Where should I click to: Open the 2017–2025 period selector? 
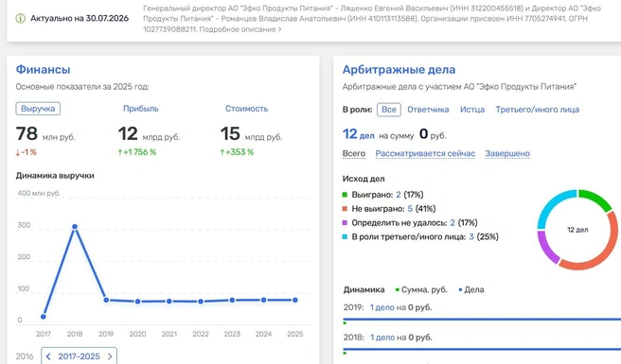79,356
